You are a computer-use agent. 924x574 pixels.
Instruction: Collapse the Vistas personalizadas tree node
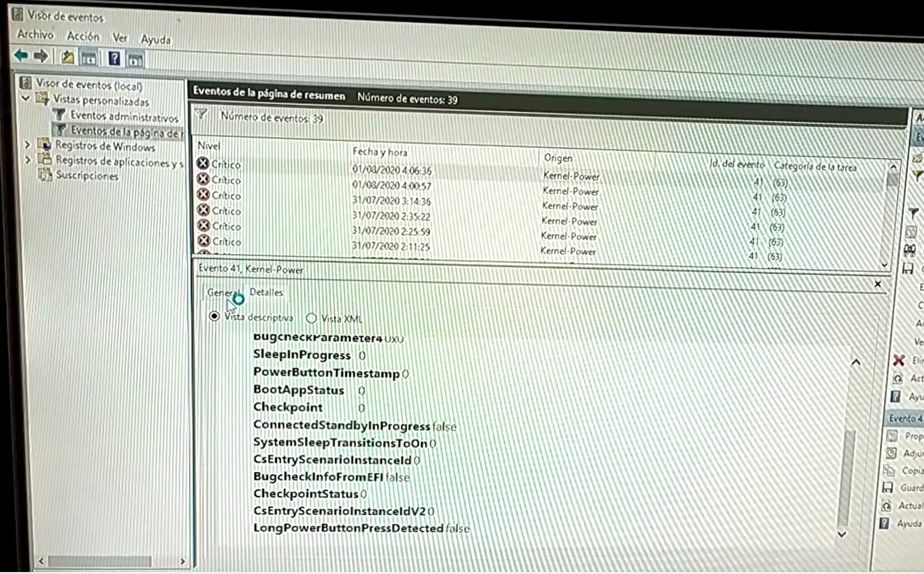pos(26,98)
